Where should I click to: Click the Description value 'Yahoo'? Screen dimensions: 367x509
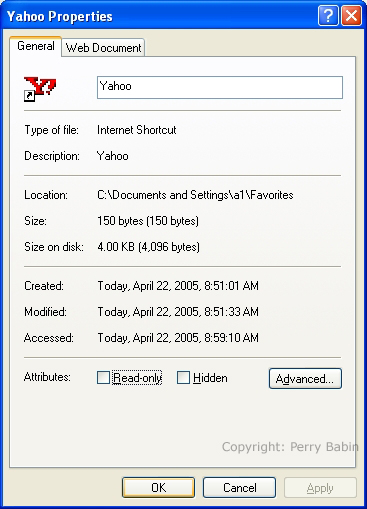point(113,156)
